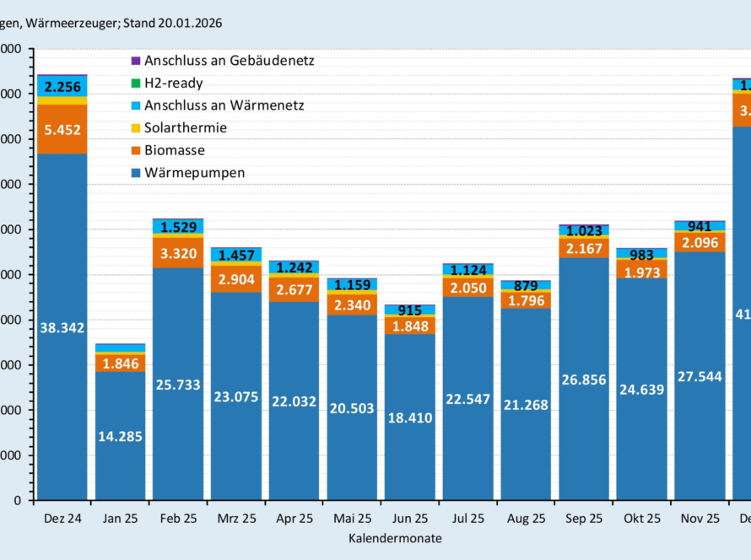Click the yellow Solarthermie legend marker
Viewport: 751px width, 560px height.
pyautogui.click(x=135, y=128)
